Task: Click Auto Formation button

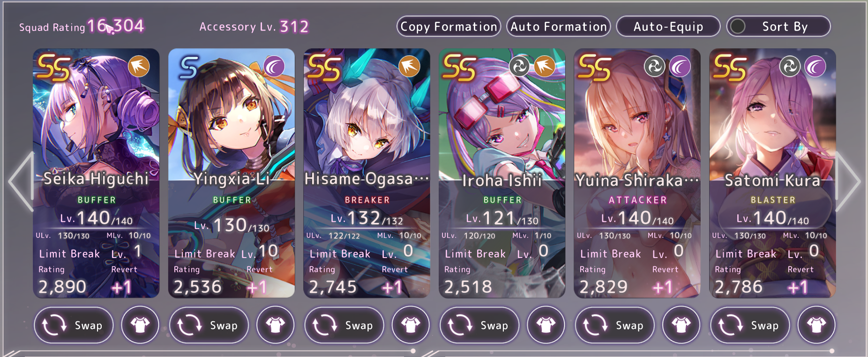Action: click(559, 26)
